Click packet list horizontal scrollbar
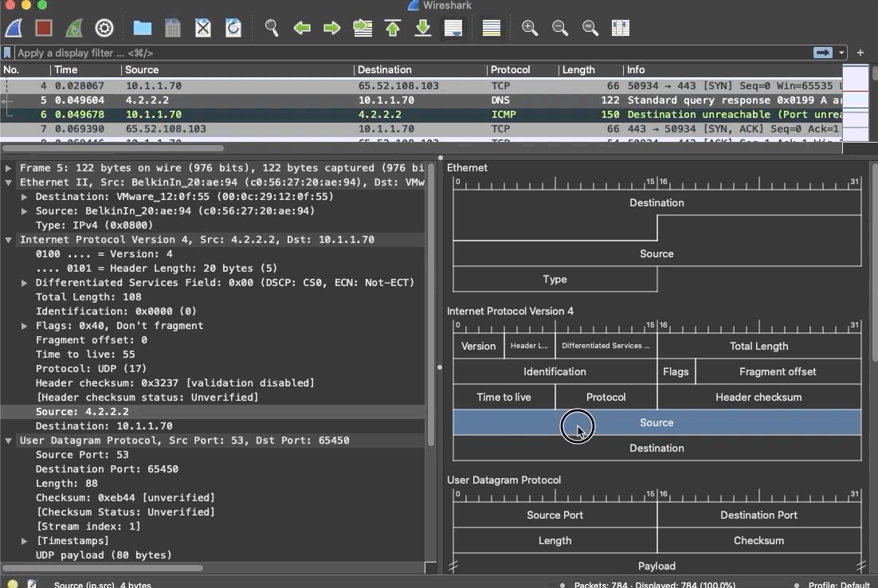The image size is (878, 588). (x=112, y=148)
